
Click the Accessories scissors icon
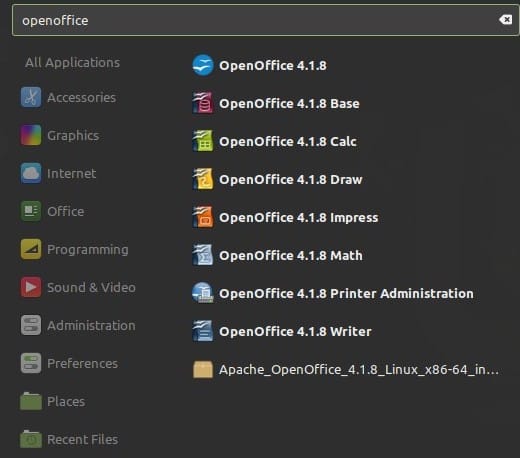click(x=31, y=97)
